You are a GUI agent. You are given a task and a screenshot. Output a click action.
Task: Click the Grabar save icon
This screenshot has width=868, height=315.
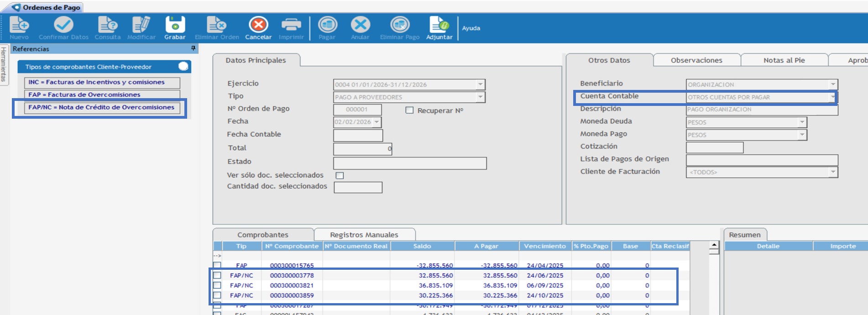tap(175, 25)
